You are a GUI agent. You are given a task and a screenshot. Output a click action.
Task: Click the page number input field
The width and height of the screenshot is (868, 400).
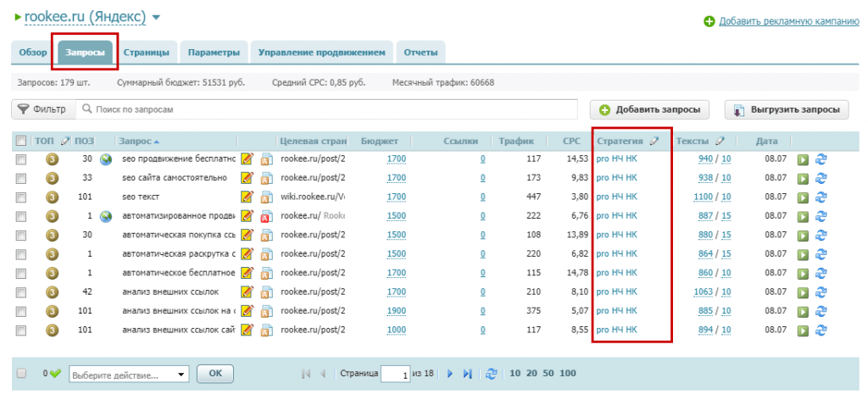[396, 375]
